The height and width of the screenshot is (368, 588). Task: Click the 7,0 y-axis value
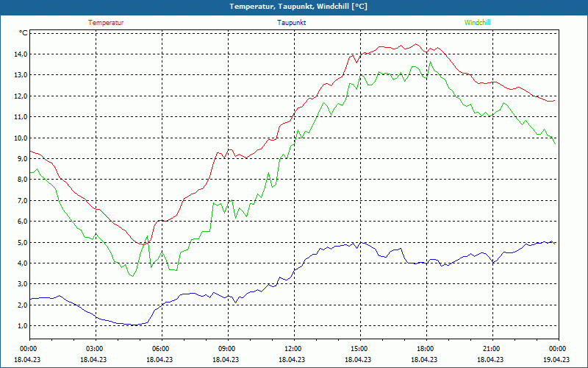(23, 200)
